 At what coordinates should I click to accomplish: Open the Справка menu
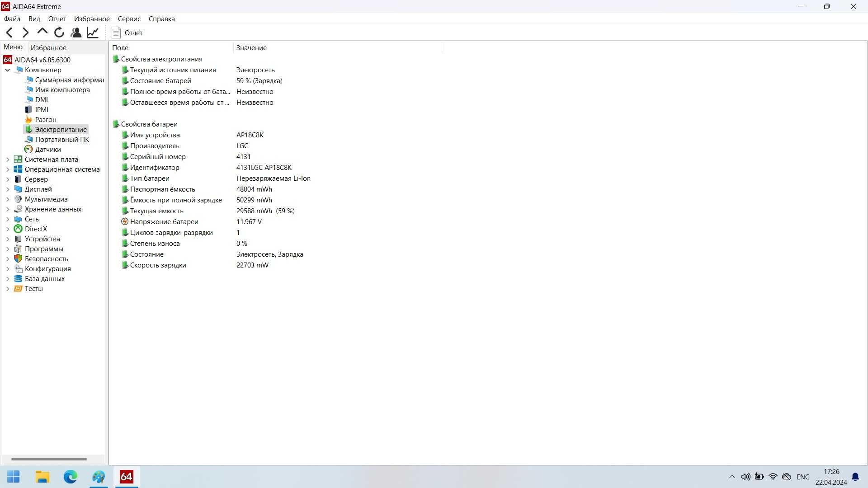click(x=161, y=19)
